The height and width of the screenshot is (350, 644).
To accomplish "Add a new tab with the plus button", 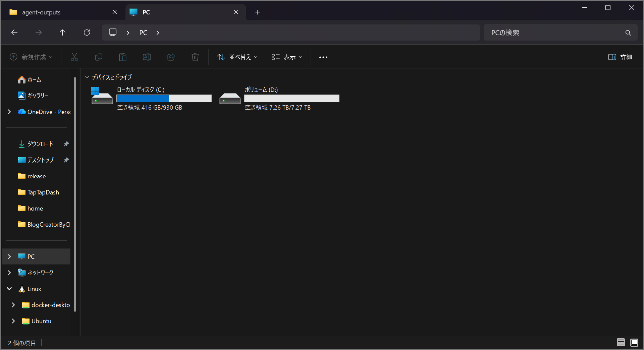I will pos(258,12).
